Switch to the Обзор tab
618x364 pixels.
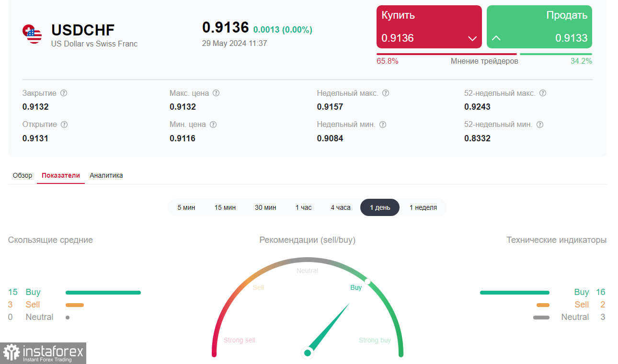tap(23, 175)
